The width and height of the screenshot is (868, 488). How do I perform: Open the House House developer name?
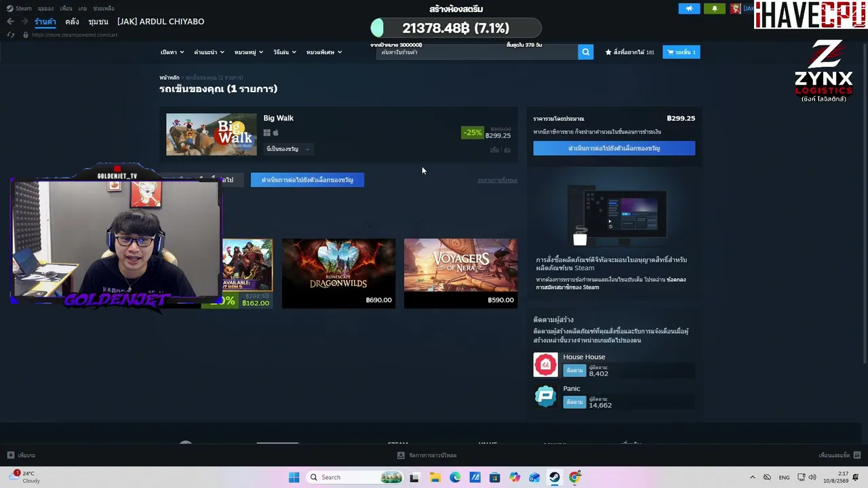coord(584,357)
